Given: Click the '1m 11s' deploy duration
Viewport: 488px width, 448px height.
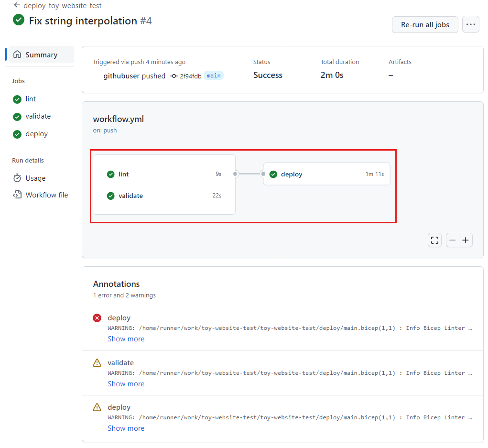Looking at the screenshot, I should [x=375, y=174].
